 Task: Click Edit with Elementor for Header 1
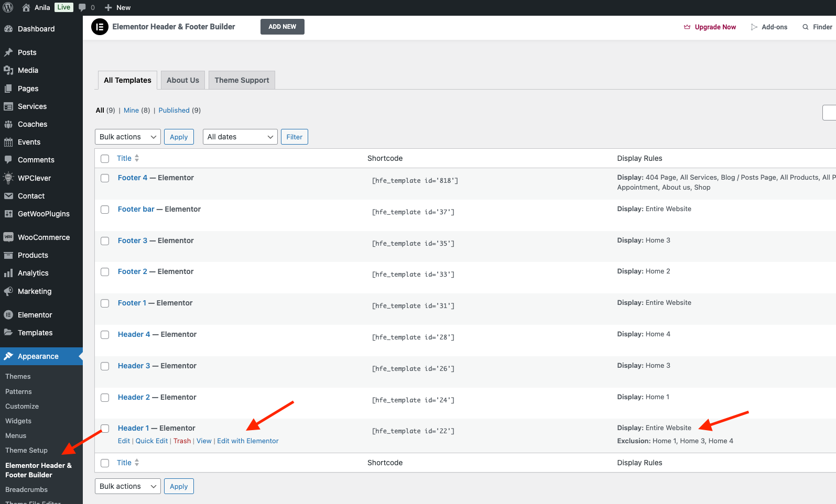pos(248,441)
